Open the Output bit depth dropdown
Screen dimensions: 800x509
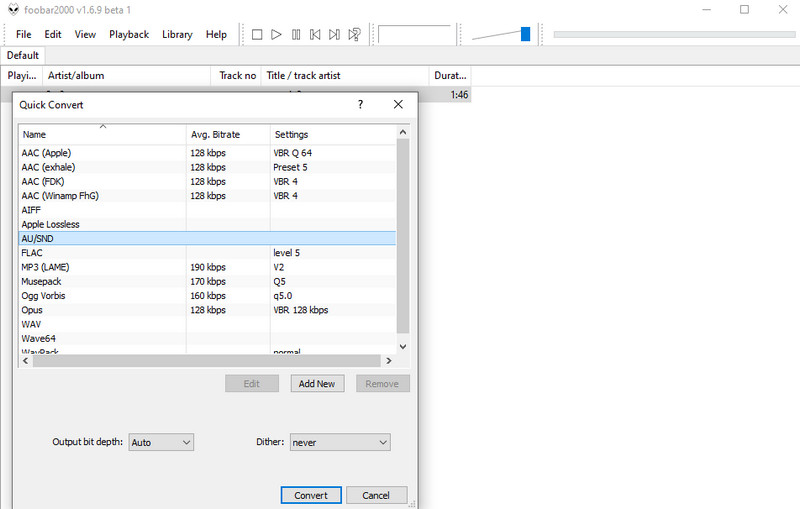pos(160,442)
